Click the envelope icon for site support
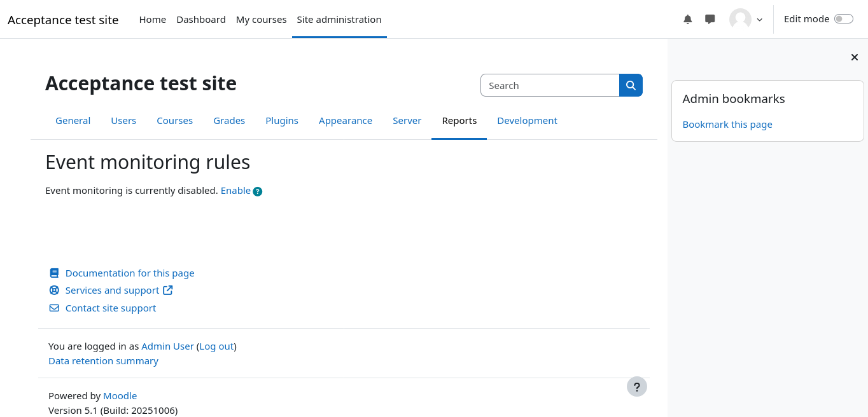Screen dimensions: 868x417 pyautogui.click(x=54, y=308)
